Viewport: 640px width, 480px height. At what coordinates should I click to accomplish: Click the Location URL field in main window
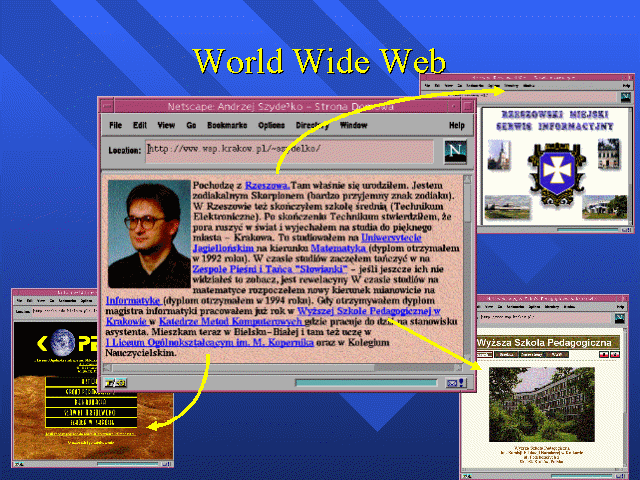point(289,150)
